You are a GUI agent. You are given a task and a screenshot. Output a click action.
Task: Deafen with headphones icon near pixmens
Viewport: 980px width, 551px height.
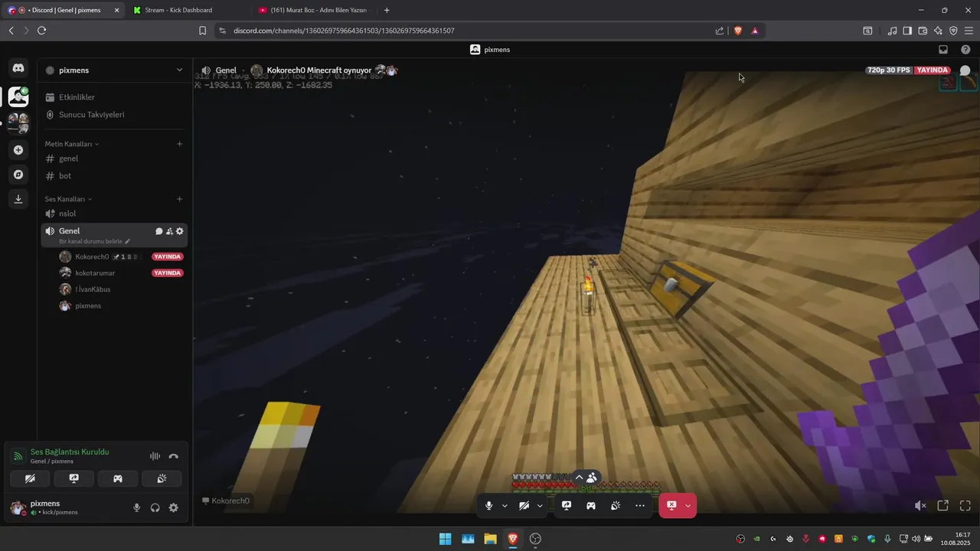[x=155, y=507]
